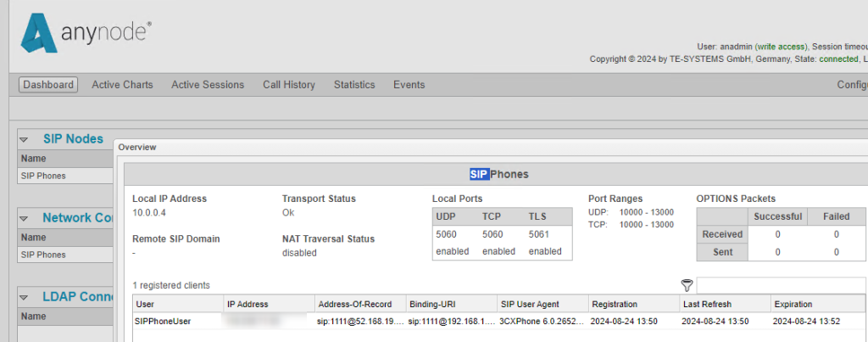The width and height of the screenshot is (868, 342).
Task: Collapse the LDAP Connections section arrow
Action: pos(25,297)
